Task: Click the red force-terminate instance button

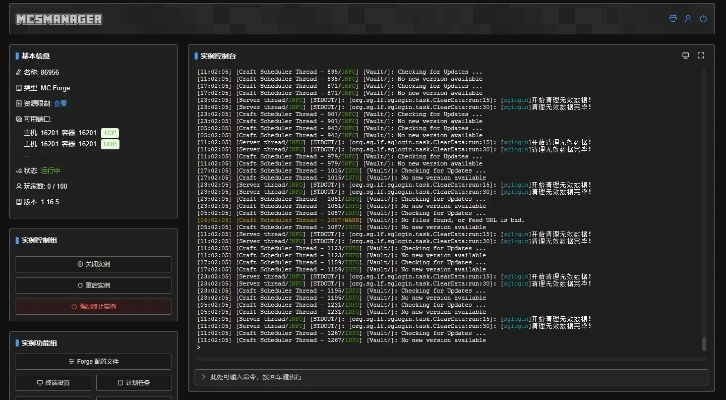Action: pyautogui.click(x=94, y=306)
